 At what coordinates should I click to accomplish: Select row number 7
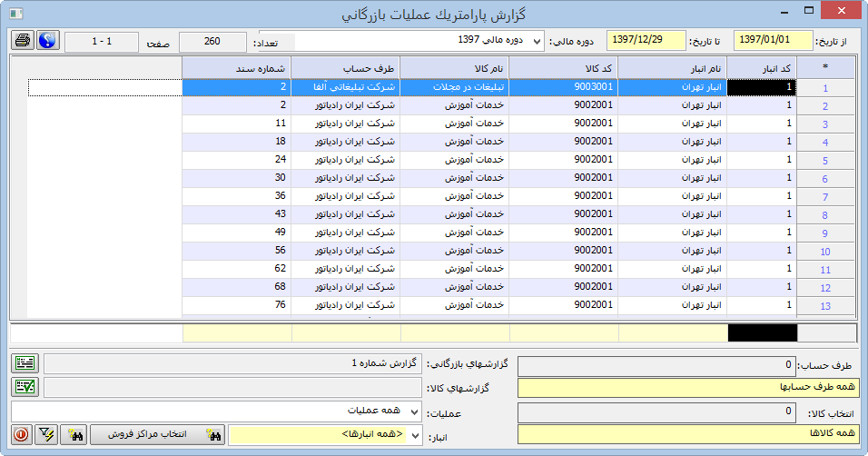(825, 197)
